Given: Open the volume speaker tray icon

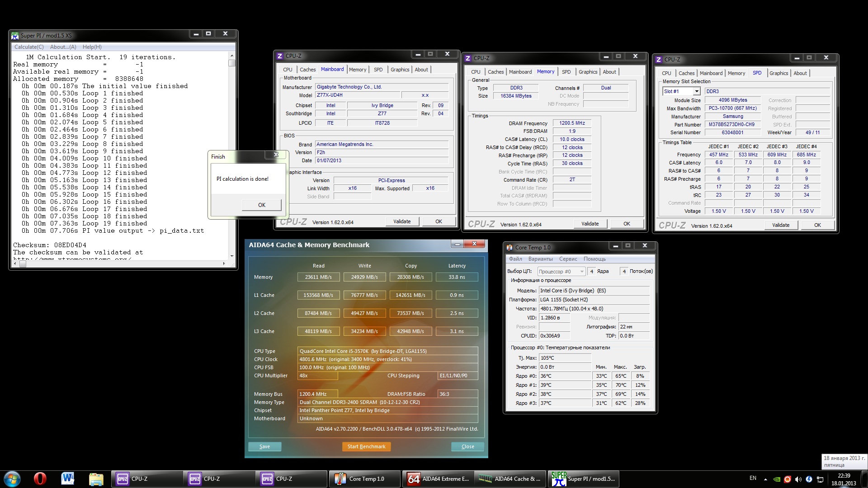Looking at the screenshot, I should (798, 479).
